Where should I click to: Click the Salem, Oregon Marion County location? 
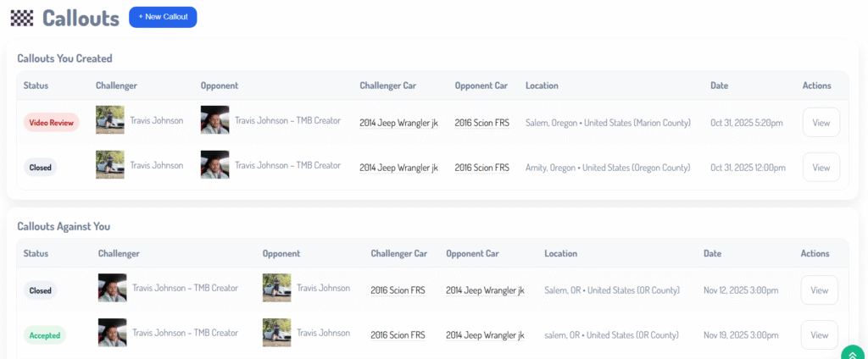(608, 123)
